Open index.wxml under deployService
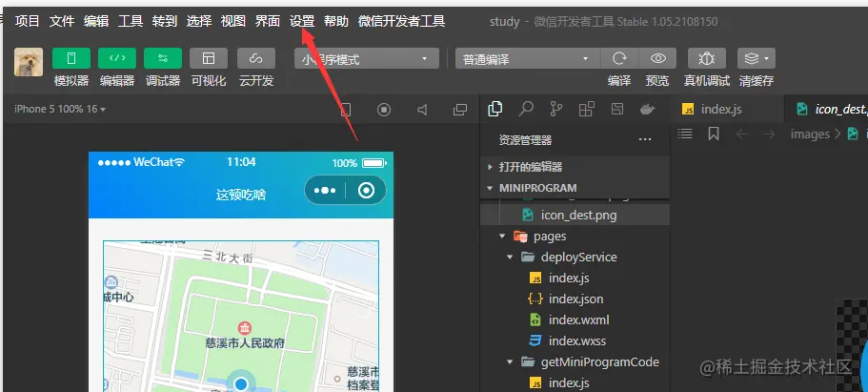Screen dimensions: 868x392 tap(575, 320)
